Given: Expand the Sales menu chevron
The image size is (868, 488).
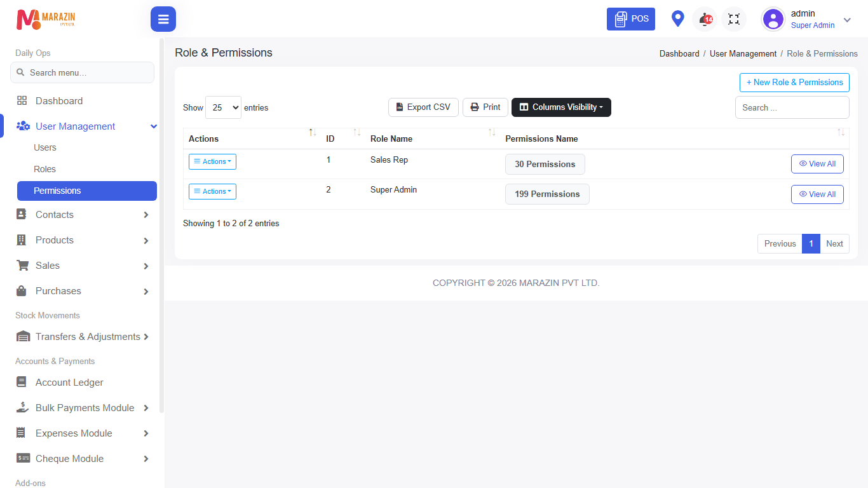Looking at the screenshot, I should 146,266.
